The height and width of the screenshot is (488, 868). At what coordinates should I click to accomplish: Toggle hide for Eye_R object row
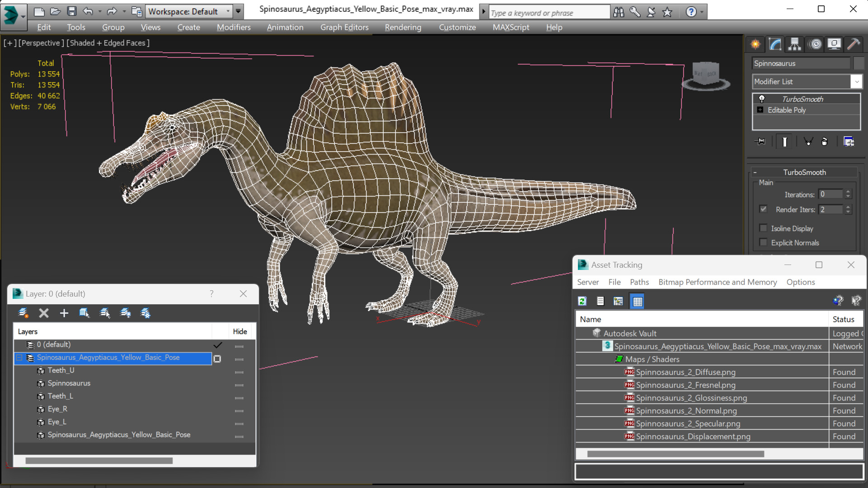239,411
